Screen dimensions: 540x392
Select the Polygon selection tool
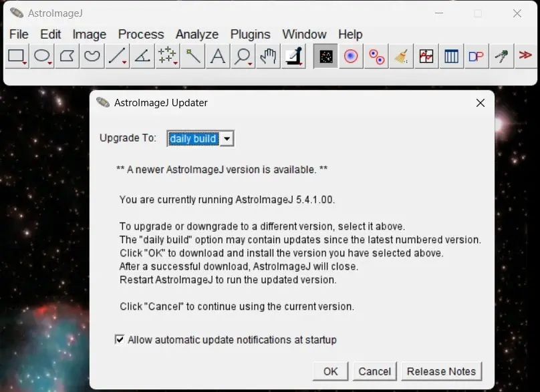pos(67,56)
